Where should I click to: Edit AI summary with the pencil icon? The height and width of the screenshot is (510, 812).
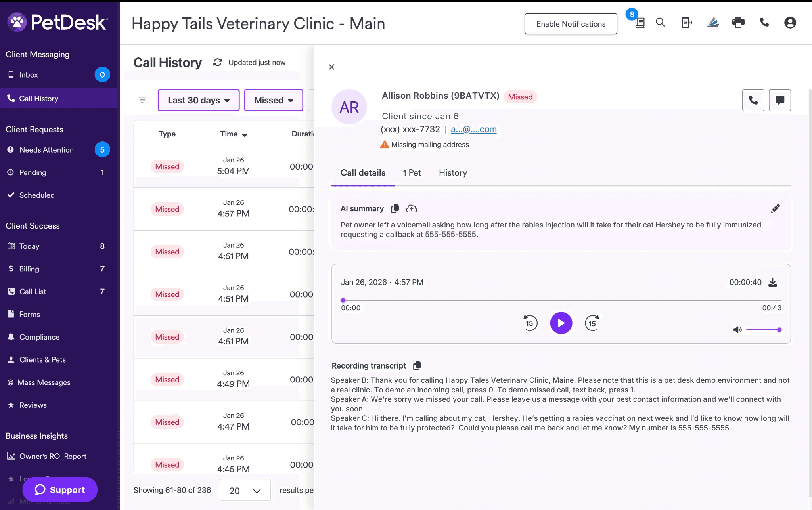(x=775, y=208)
